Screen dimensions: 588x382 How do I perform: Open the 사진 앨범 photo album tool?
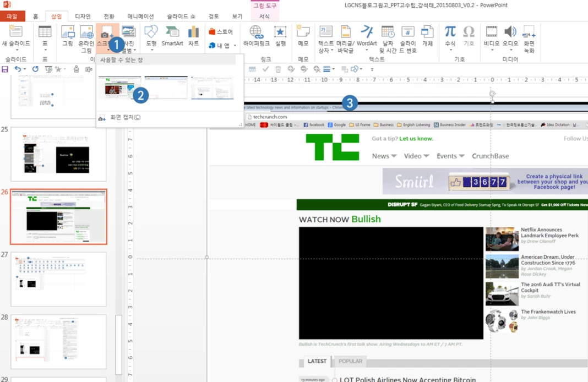pyautogui.click(x=129, y=39)
